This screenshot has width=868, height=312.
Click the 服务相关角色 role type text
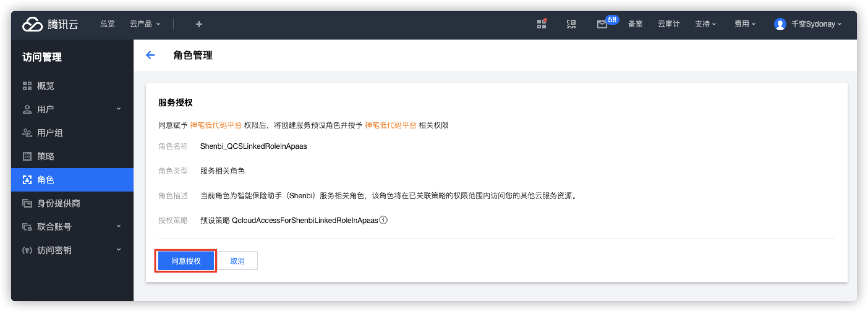222,171
